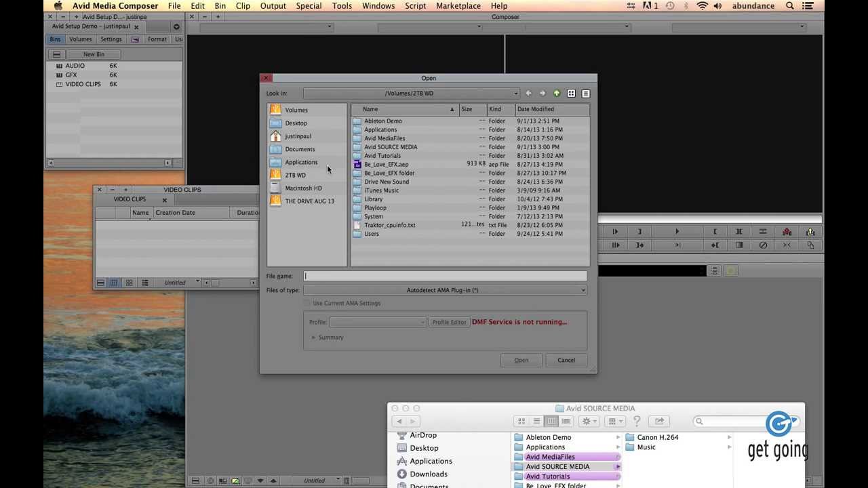The image size is (868, 488).
Task: Switch to Format tab in project window
Action: click(x=157, y=39)
